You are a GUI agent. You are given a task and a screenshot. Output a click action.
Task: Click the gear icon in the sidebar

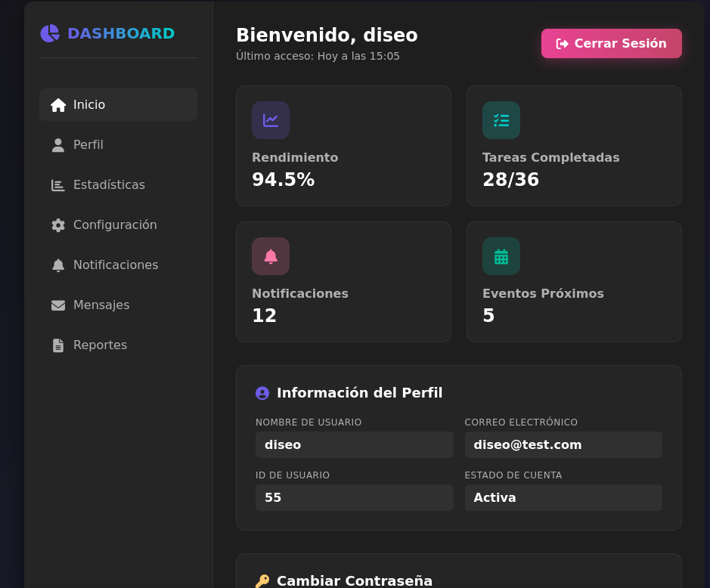coord(58,225)
